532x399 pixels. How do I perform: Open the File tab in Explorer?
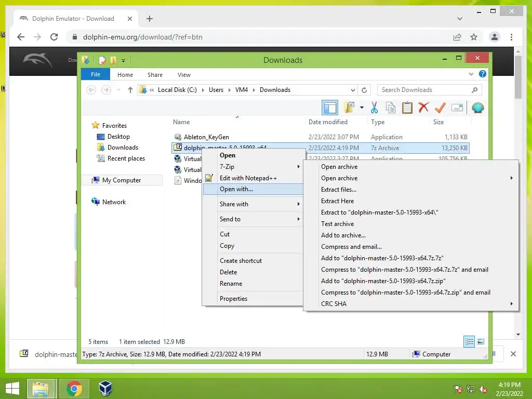pyautogui.click(x=96, y=74)
